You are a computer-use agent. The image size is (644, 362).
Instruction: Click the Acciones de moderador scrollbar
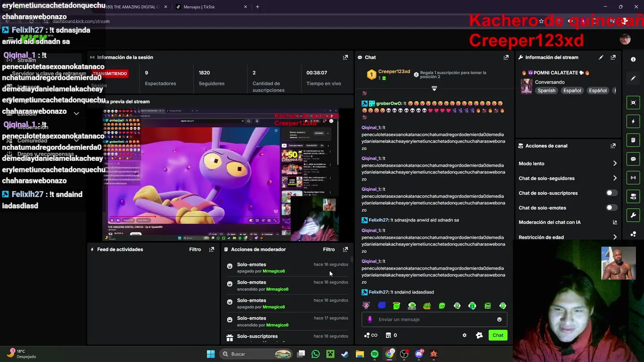point(352,259)
